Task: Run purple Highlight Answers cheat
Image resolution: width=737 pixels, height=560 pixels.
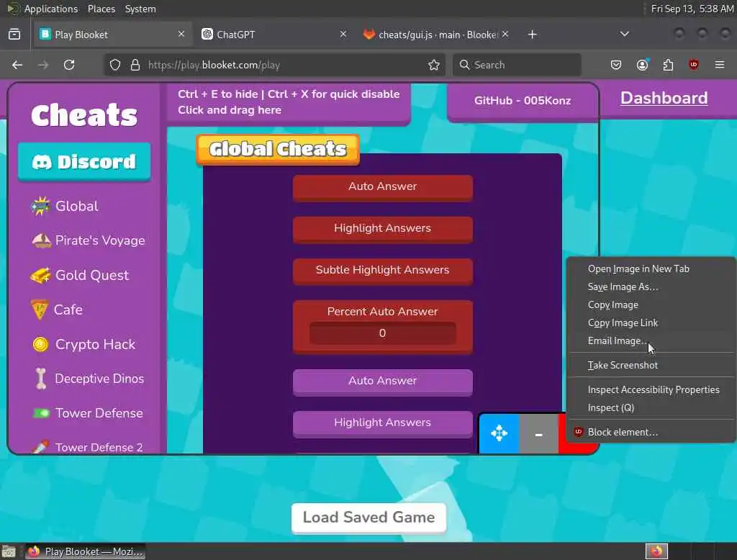Action: click(x=383, y=423)
